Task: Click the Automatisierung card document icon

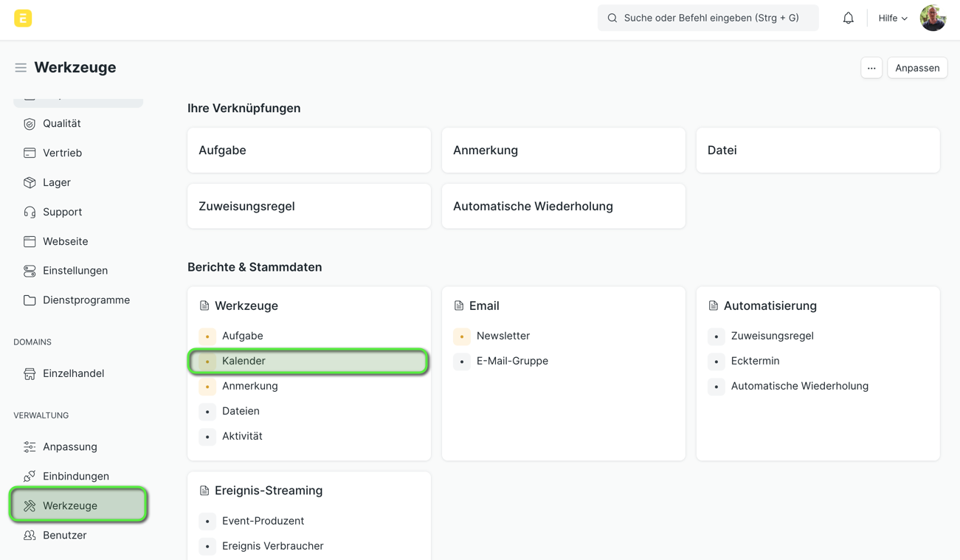Action: (x=714, y=305)
